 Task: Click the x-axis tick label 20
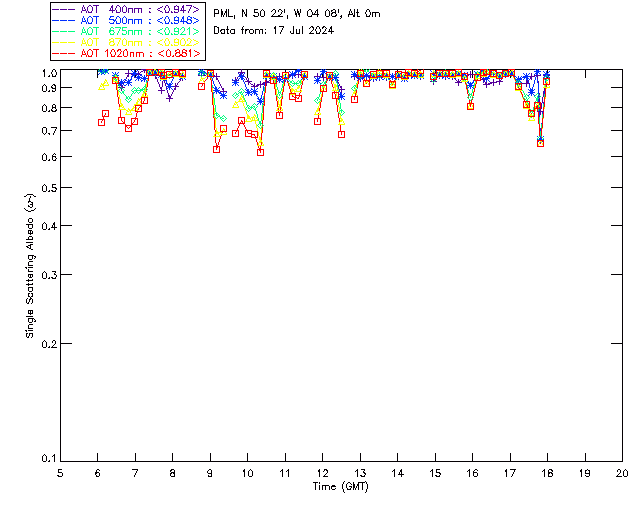pyautogui.click(x=622, y=472)
